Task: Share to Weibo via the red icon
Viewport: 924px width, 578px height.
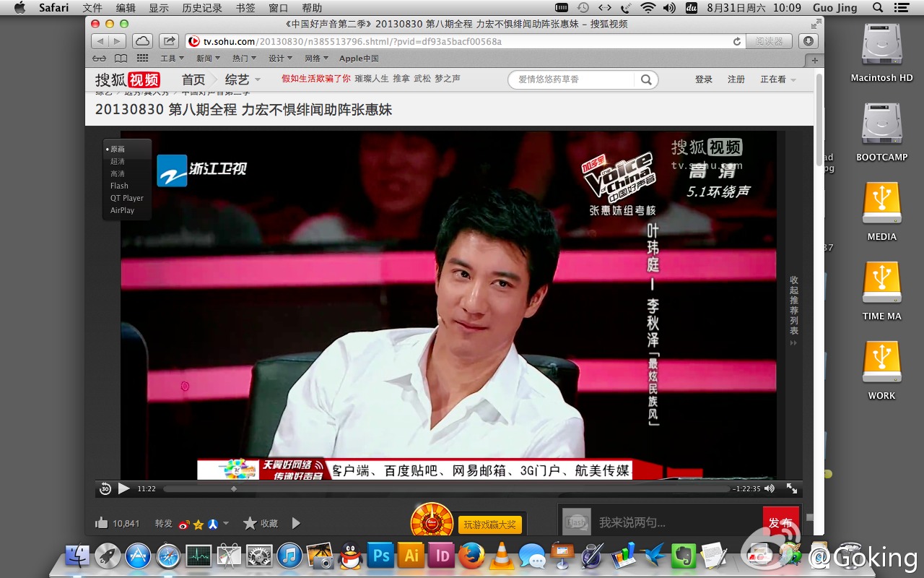Action: coord(184,525)
